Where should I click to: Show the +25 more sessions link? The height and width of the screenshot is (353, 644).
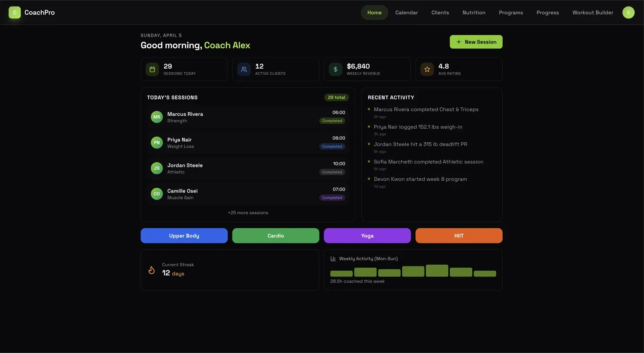pos(248,213)
